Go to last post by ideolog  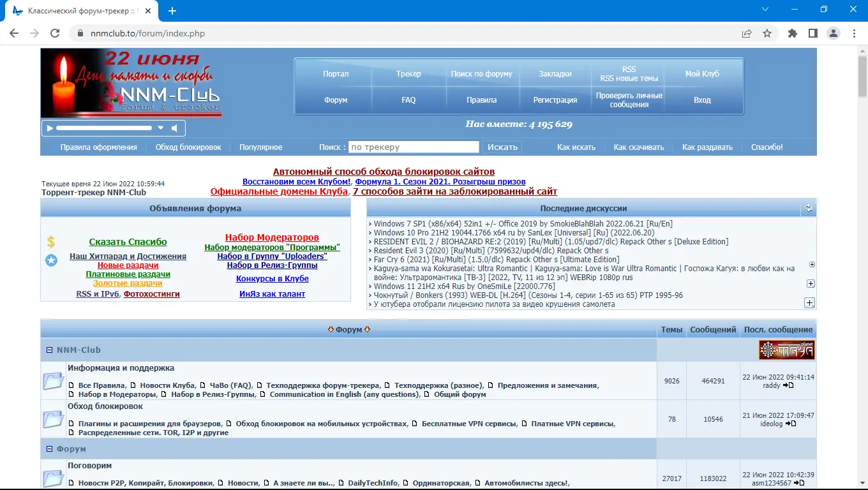click(791, 424)
